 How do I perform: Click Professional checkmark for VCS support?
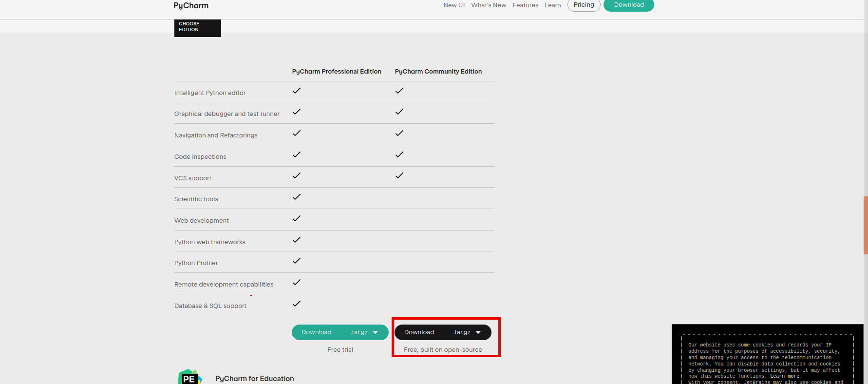click(297, 175)
